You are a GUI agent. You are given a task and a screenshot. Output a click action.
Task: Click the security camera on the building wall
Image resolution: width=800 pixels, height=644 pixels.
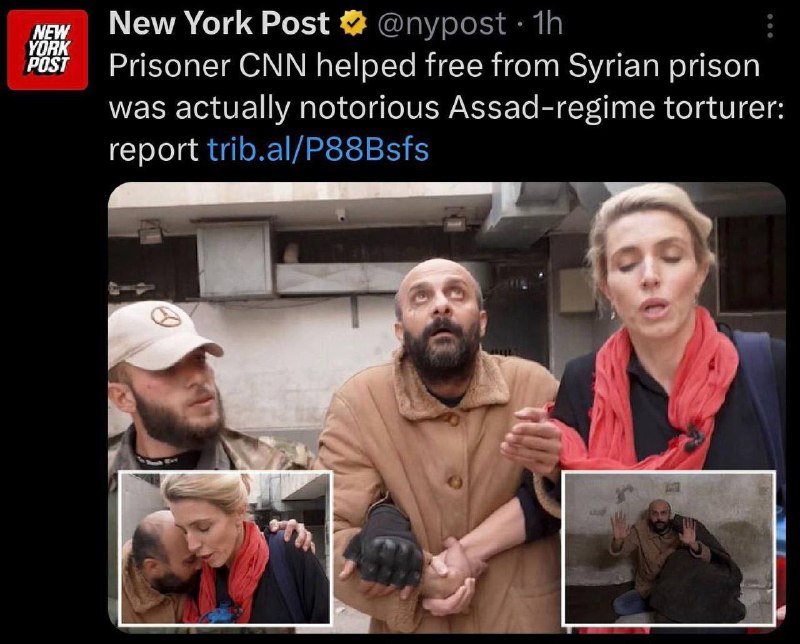pos(340,215)
